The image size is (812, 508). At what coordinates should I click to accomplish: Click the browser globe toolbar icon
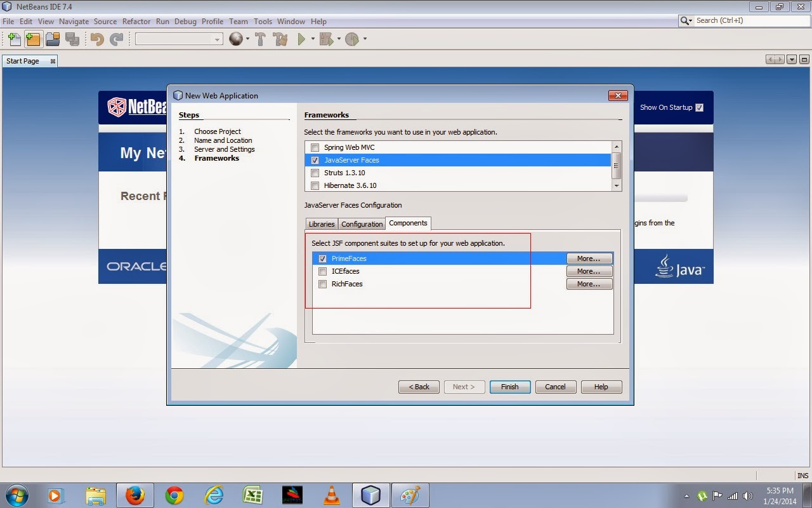tap(236, 39)
